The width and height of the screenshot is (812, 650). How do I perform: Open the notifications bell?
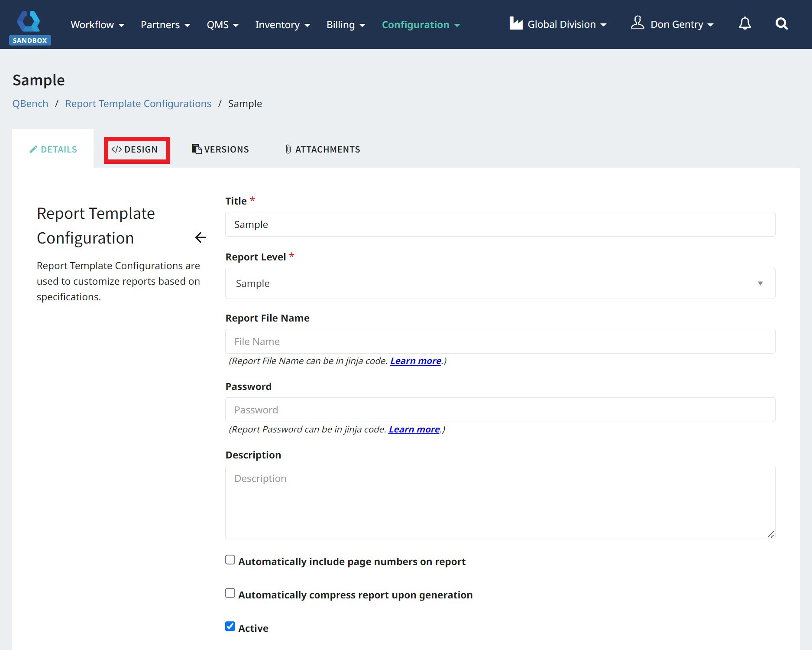point(744,24)
